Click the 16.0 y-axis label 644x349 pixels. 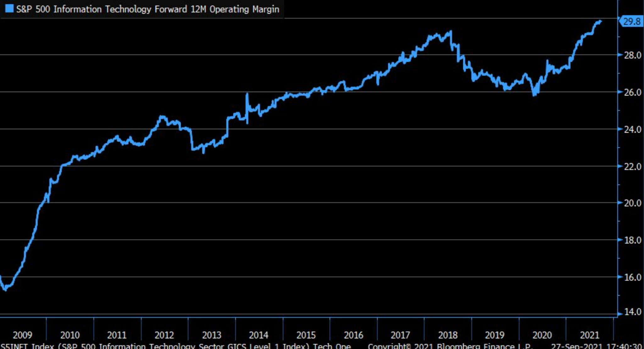(632, 277)
